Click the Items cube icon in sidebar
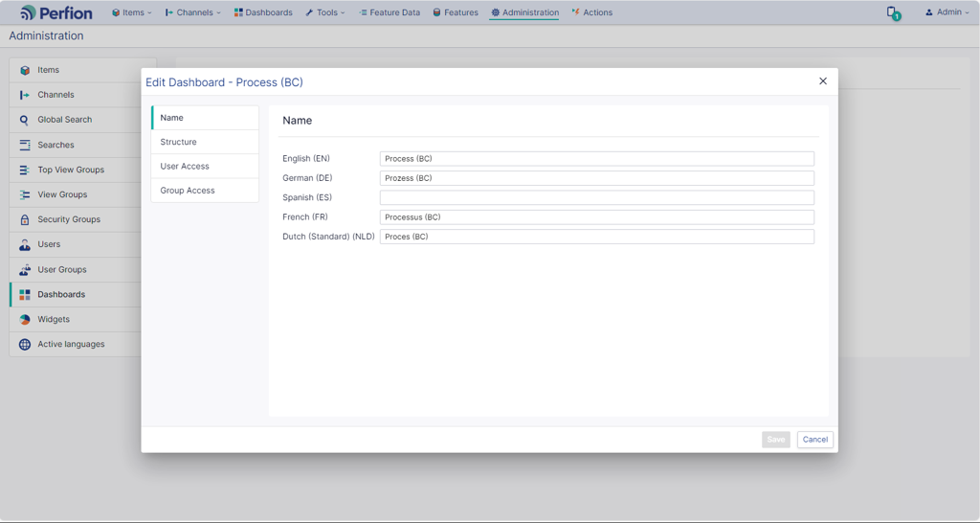This screenshot has height=523, width=980. [x=24, y=70]
